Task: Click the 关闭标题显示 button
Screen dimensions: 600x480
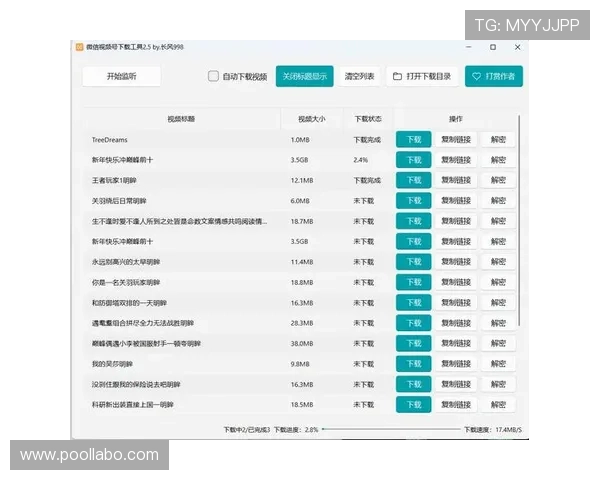Action: pyautogui.click(x=305, y=76)
